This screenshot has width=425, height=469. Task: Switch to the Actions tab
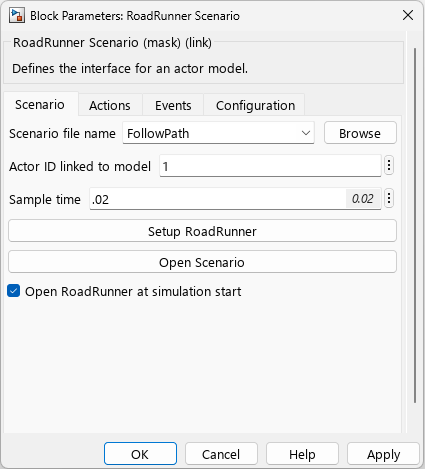[110, 105]
